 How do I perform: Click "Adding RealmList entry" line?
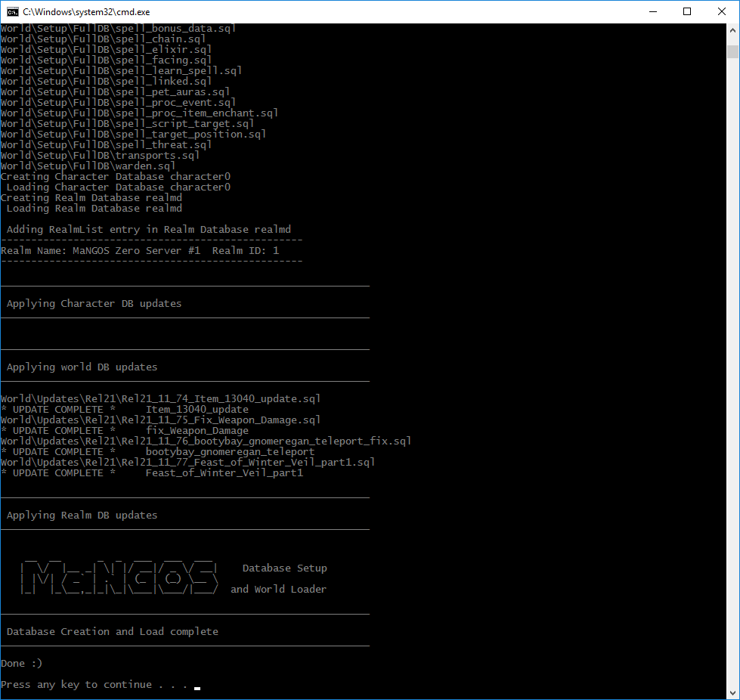149,229
